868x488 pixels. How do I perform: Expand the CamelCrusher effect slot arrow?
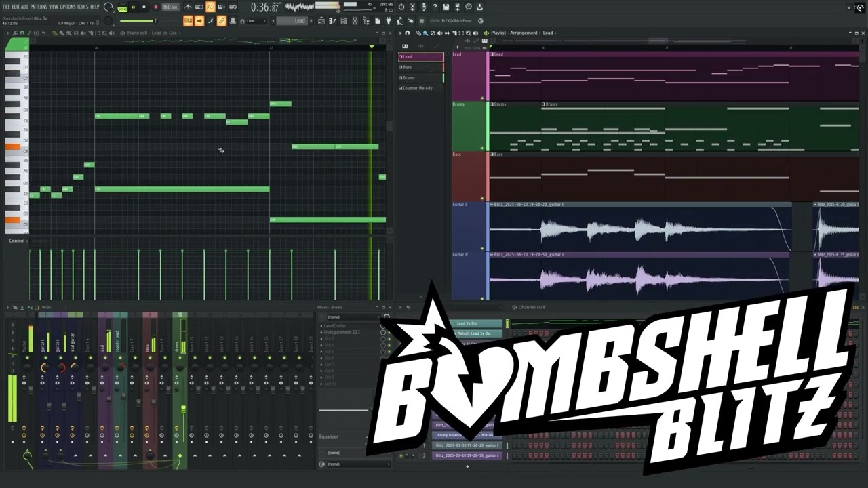coord(321,325)
